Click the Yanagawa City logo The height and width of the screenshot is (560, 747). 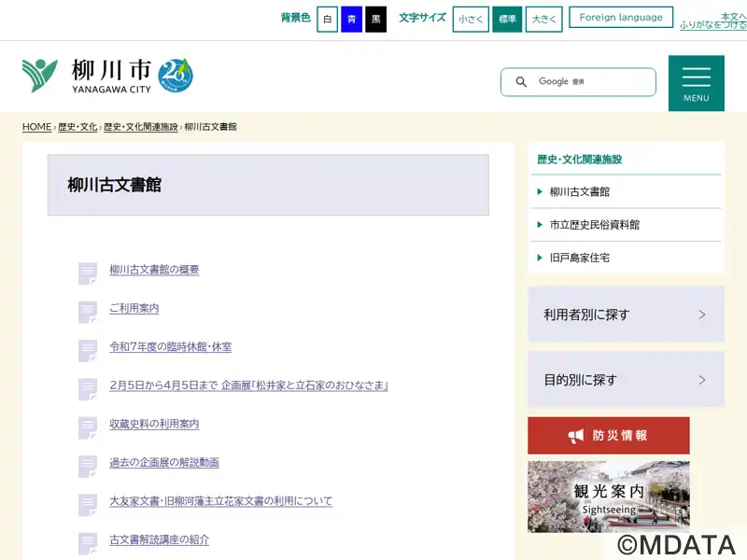coord(87,76)
